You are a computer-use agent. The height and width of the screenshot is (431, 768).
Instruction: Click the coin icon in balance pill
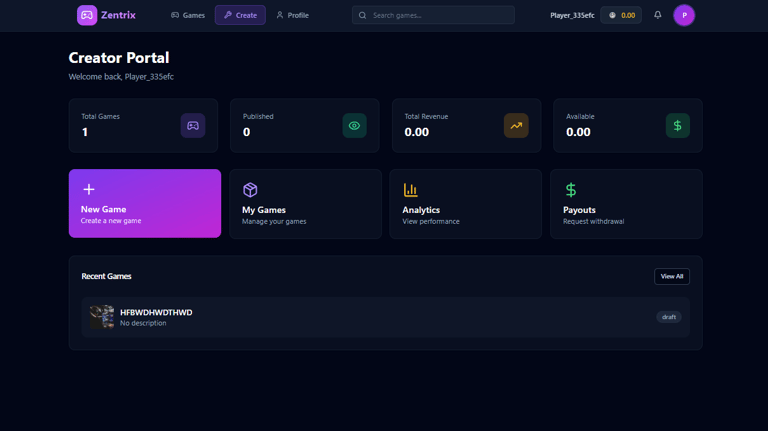(x=612, y=15)
